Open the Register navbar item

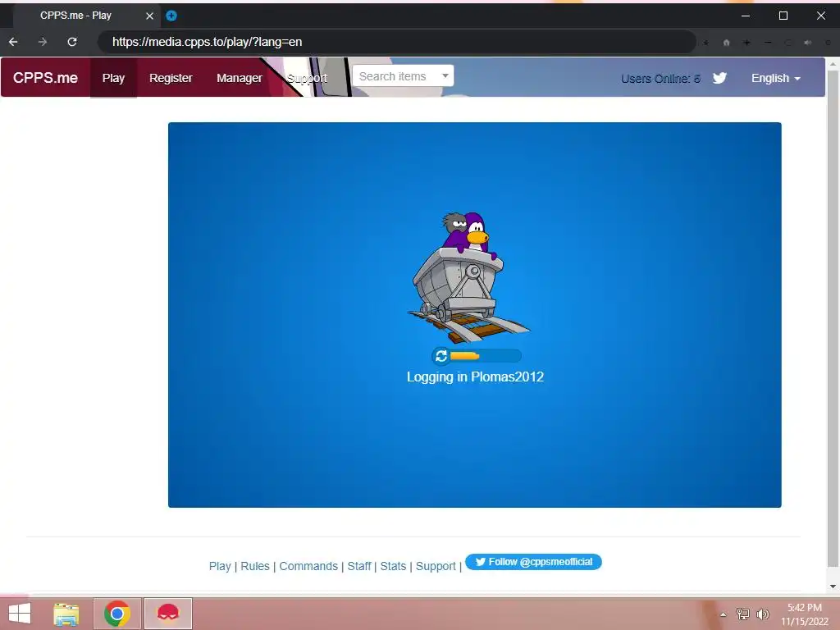pos(171,78)
